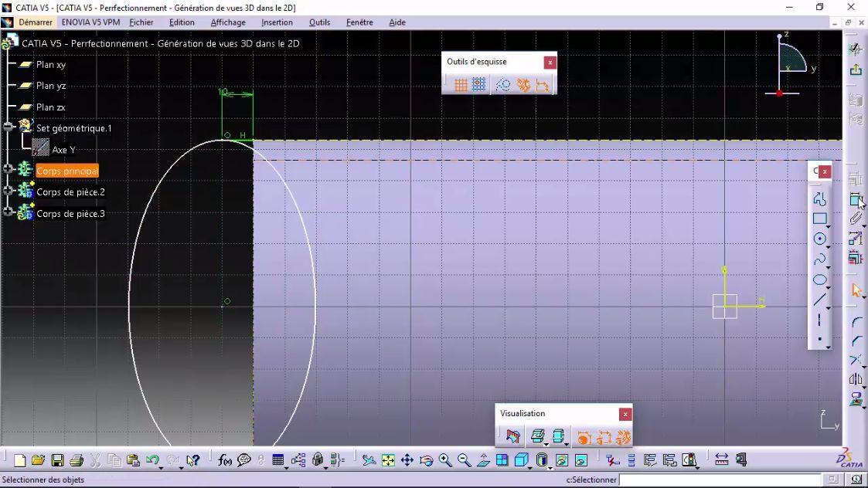Click the Save diskette icon
Screen dimensions: 868x488
pyautogui.click(x=57, y=460)
